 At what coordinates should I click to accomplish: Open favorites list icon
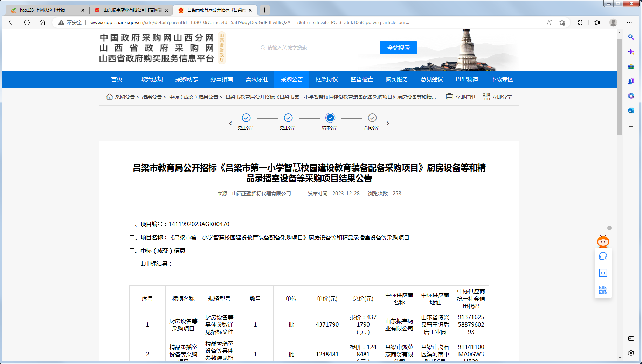pos(597,22)
